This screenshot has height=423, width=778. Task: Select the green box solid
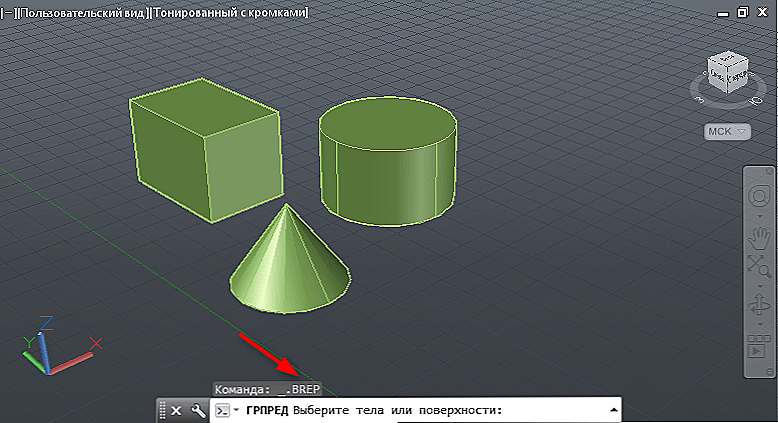206,150
